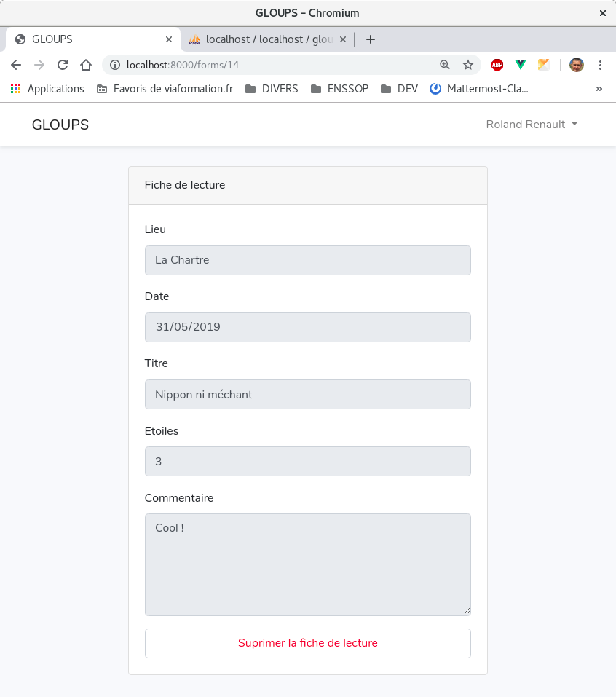This screenshot has height=697, width=616.
Task: Click the zoom magnifier icon in address bar
Action: click(445, 65)
